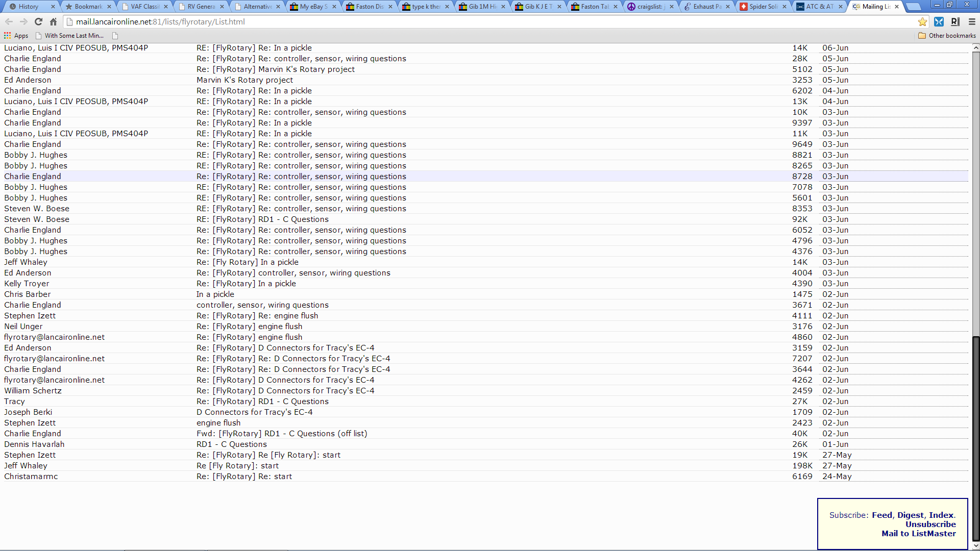Bookmark this page with the star icon

[x=922, y=22]
